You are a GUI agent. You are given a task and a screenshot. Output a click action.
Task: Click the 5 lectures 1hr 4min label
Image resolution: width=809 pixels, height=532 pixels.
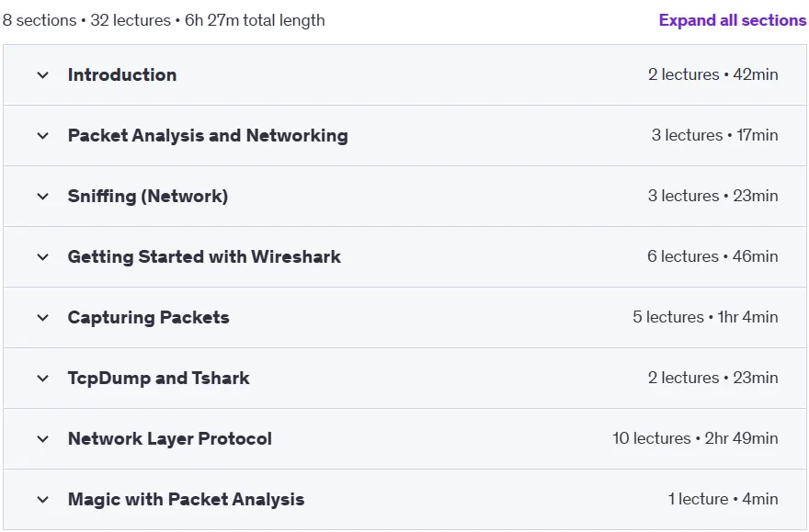[705, 317]
